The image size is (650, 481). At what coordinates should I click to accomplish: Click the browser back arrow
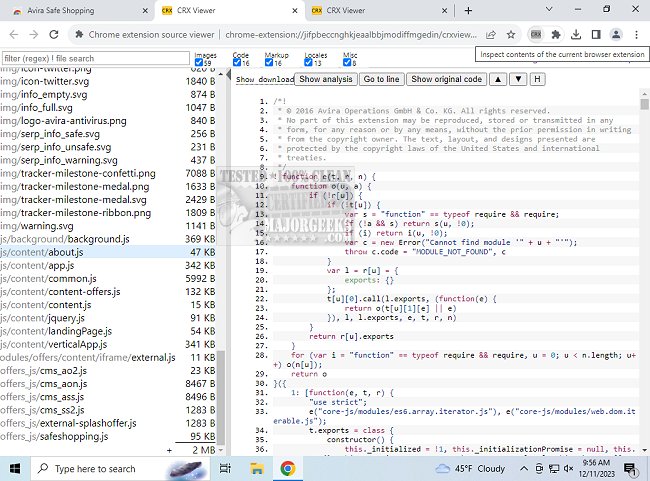[x=14, y=35]
